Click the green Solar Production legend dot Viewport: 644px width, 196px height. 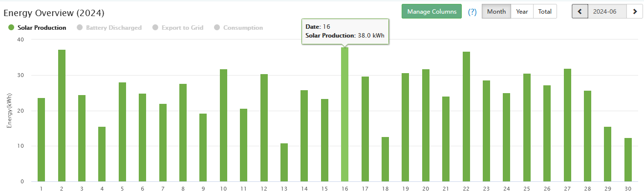[x=11, y=28]
